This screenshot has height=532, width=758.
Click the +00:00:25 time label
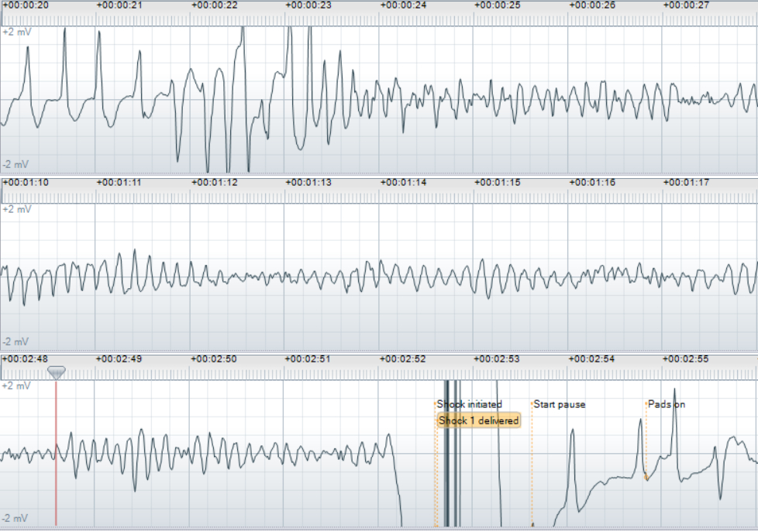pos(497,5)
